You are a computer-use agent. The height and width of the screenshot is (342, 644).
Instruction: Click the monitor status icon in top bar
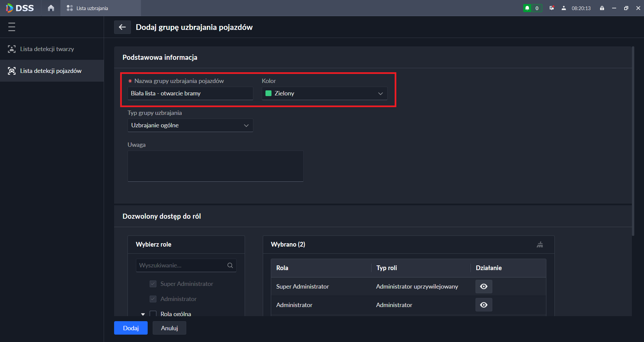[x=551, y=8]
